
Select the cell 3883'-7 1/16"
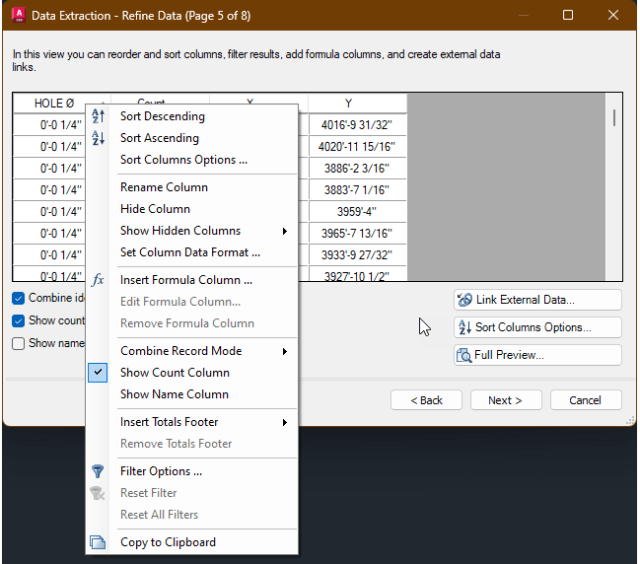point(358,190)
